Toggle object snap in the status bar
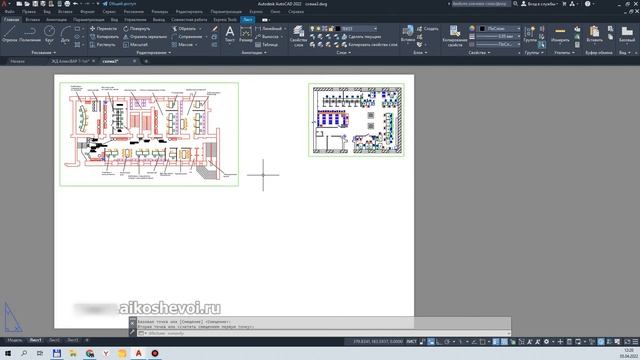Image resolution: width=640 pixels, height=360 pixels. pyautogui.click(x=482, y=342)
